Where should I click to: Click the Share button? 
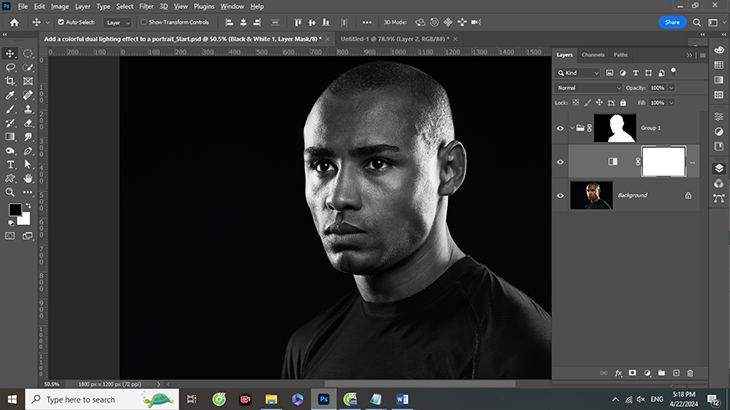coord(672,21)
